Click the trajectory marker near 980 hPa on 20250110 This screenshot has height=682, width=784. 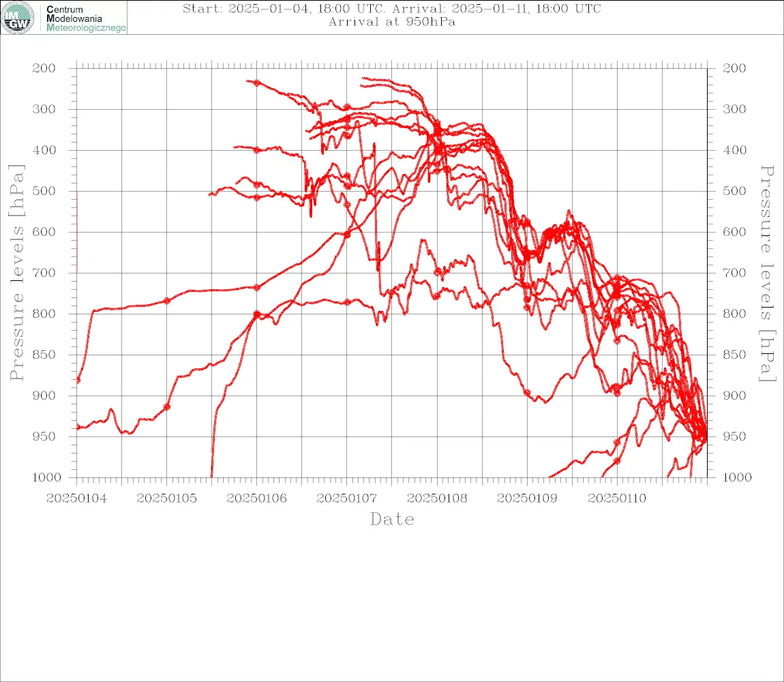point(617,461)
